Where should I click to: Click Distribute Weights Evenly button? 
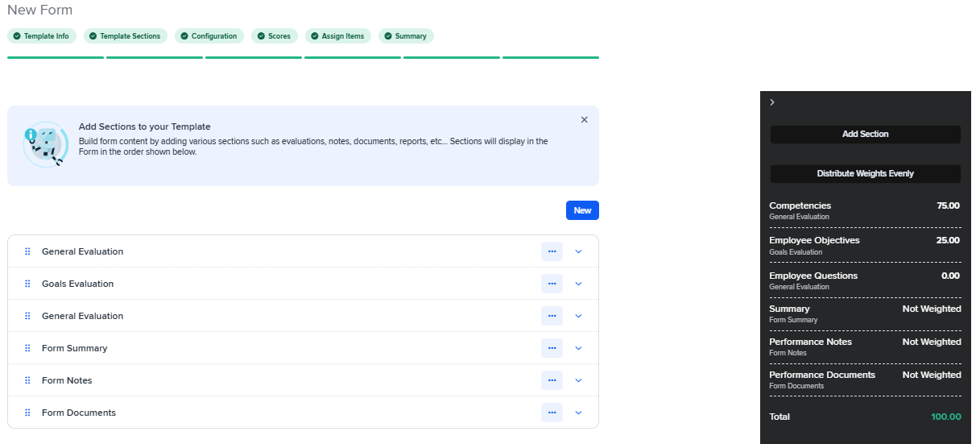[865, 173]
